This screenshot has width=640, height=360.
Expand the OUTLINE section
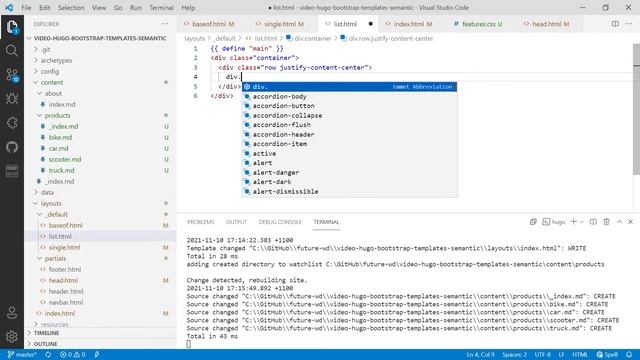[x=100, y=344]
